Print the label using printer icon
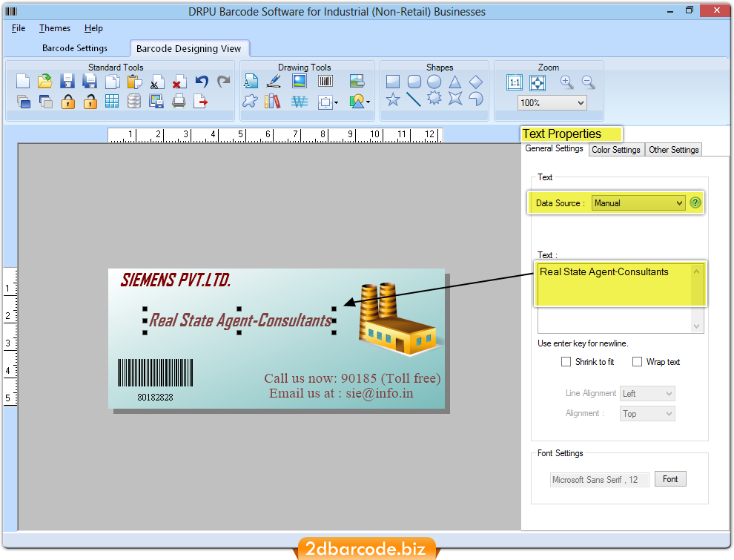This screenshot has height=560, width=734. 179,101
